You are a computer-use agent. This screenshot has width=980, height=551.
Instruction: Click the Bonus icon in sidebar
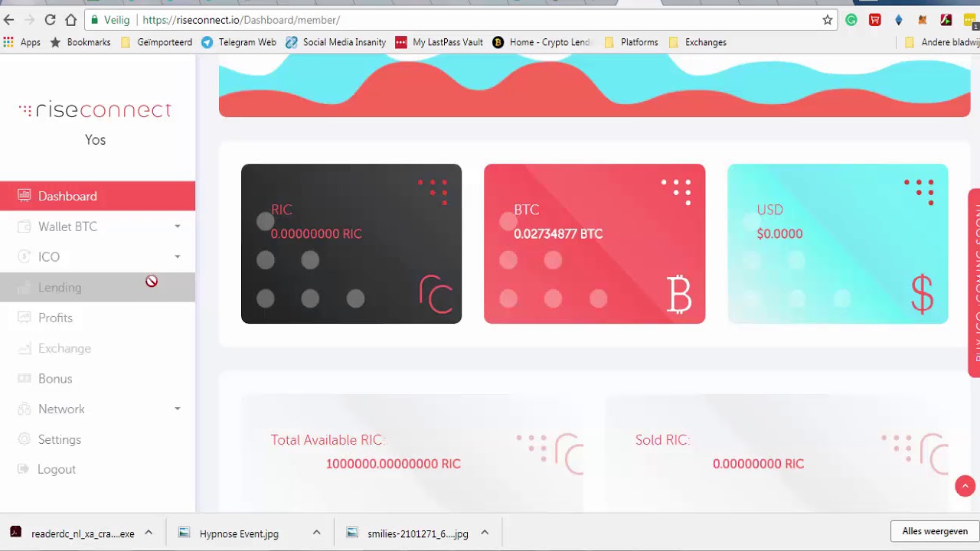(24, 379)
